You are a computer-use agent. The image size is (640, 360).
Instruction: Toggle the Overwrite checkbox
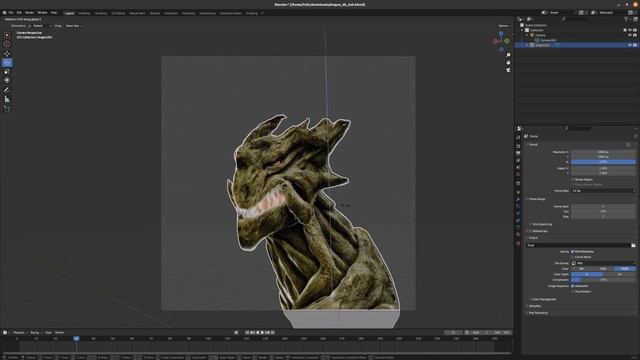(573, 286)
